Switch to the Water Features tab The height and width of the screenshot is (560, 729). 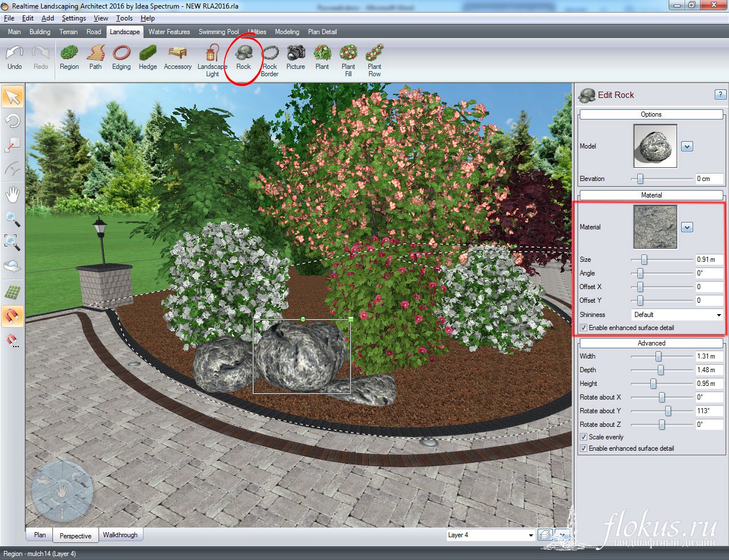[169, 32]
